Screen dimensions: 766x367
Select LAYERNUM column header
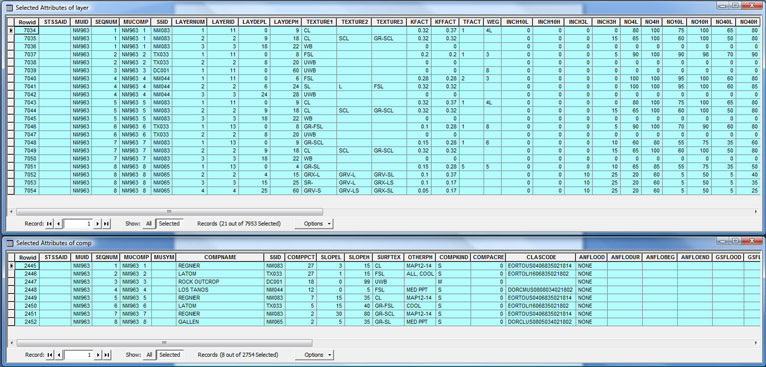coord(190,22)
